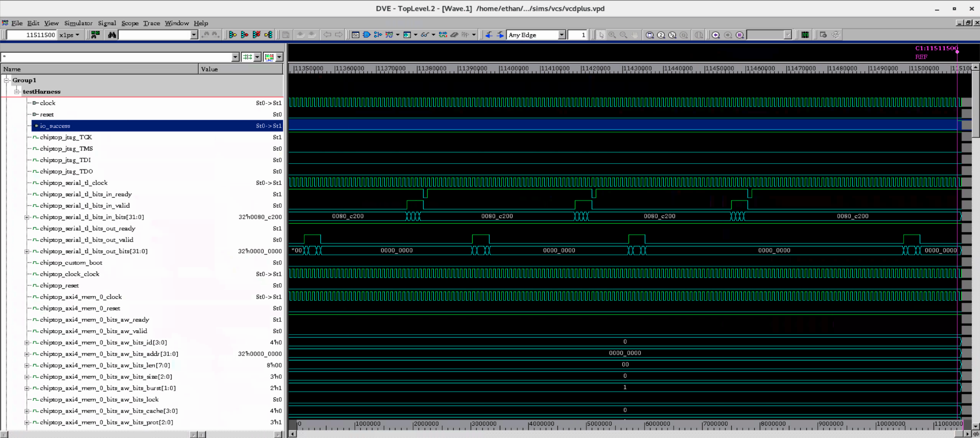Viewport: 980px width, 438px height.
Task: Select the chipktop_jtag_TCK signal
Action: point(66,137)
